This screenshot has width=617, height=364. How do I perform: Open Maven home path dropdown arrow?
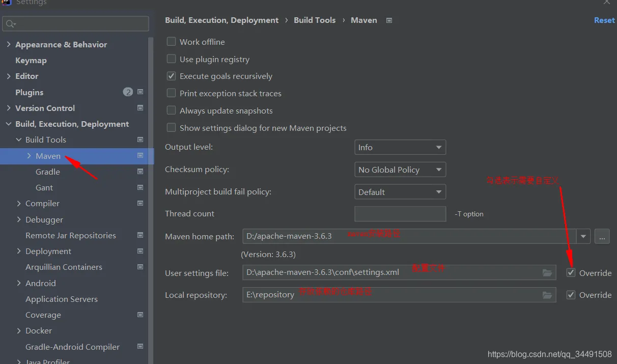pos(583,236)
